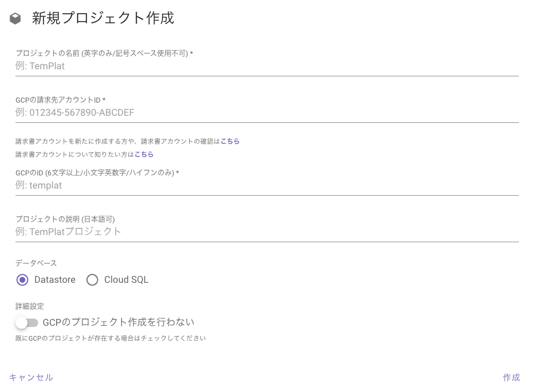Click the キャンセル button

coord(31,377)
